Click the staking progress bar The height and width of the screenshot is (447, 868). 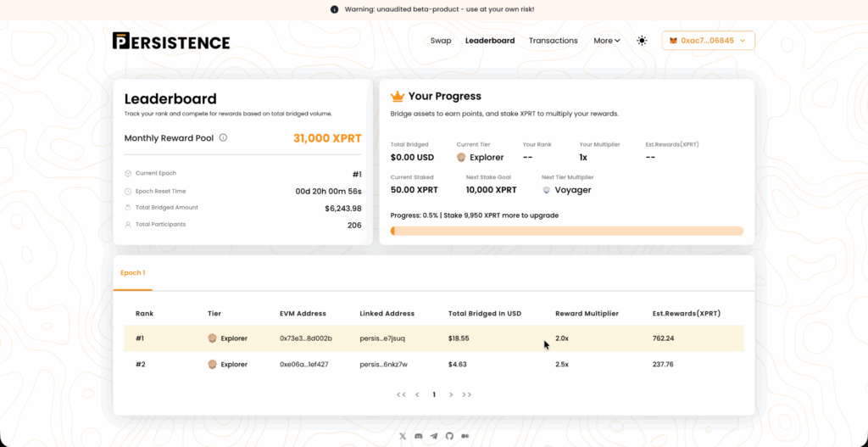(x=566, y=231)
